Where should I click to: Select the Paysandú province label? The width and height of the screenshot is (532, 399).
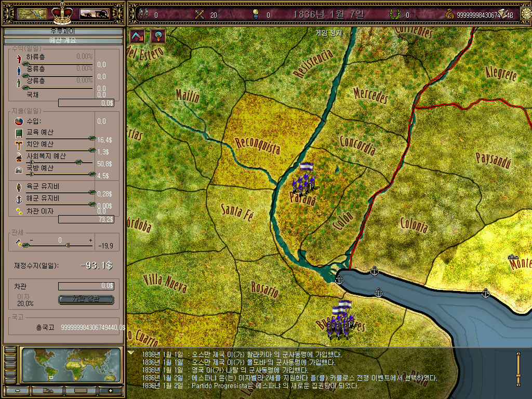point(493,160)
